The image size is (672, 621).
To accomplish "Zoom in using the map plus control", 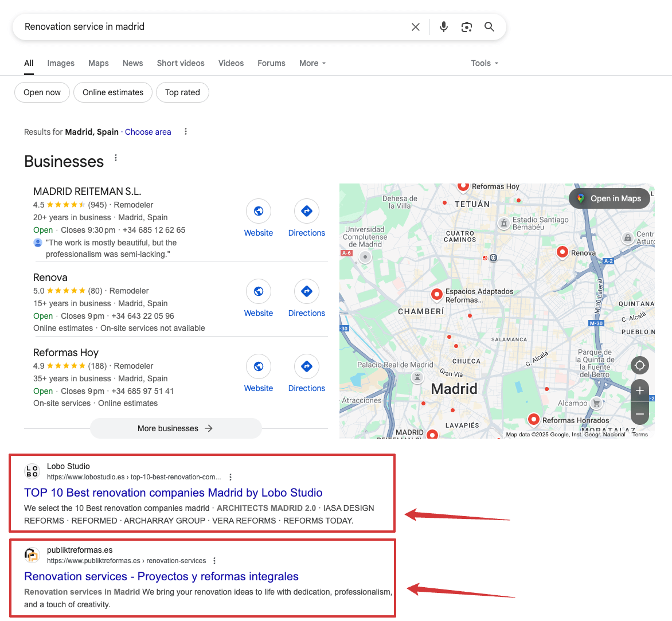I will (x=639, y=390).
